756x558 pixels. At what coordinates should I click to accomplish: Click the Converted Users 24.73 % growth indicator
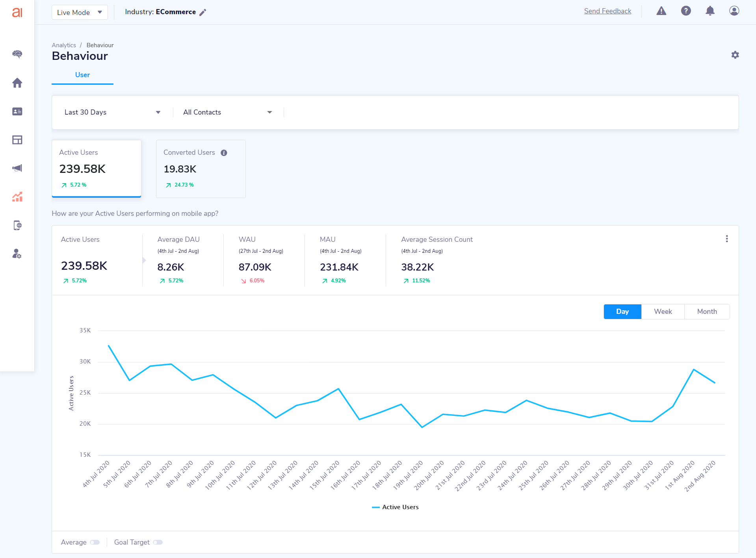(x=180, y=185)
